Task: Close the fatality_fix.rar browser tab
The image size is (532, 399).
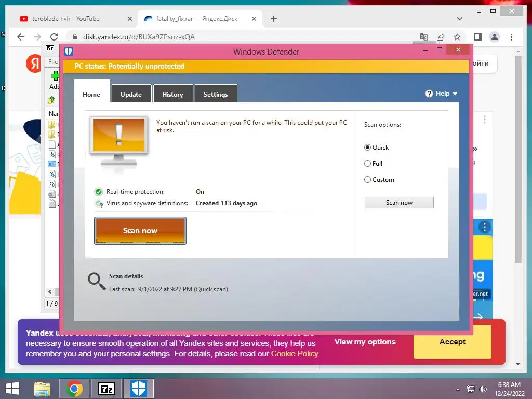Action: 254,19
